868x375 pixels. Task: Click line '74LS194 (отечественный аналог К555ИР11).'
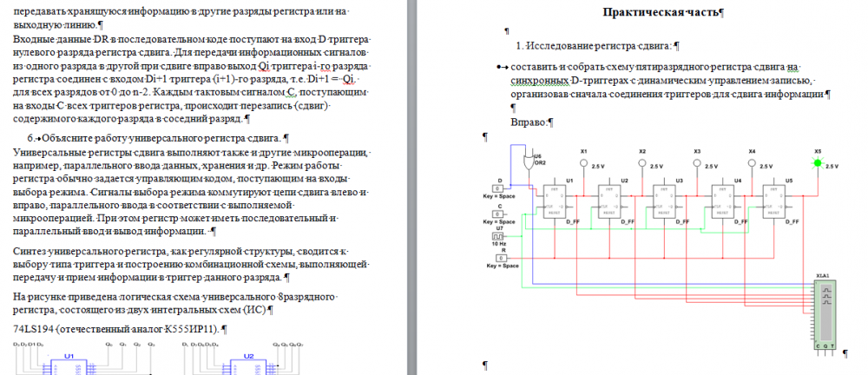tap(119, 330)
